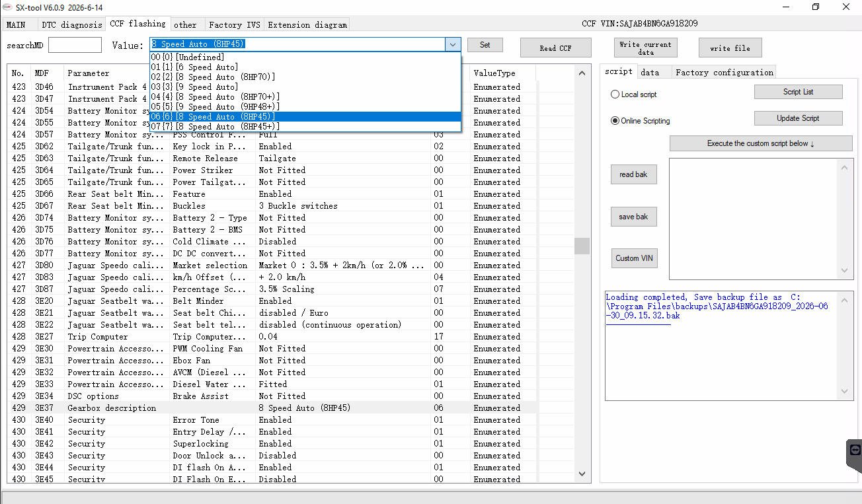Click '3 Buckle switches' value cell
Viewport: 862px width, 504px height.
point(298,206)
